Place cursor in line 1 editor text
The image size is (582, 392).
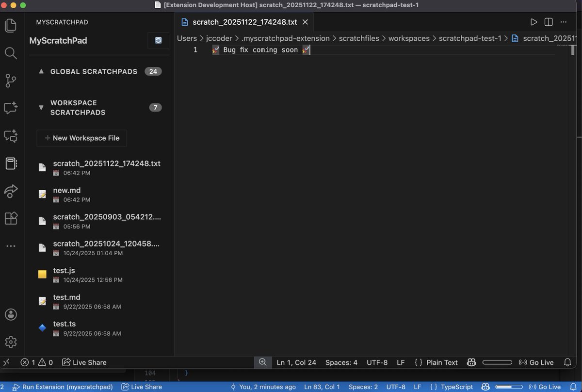pos(261,50)
